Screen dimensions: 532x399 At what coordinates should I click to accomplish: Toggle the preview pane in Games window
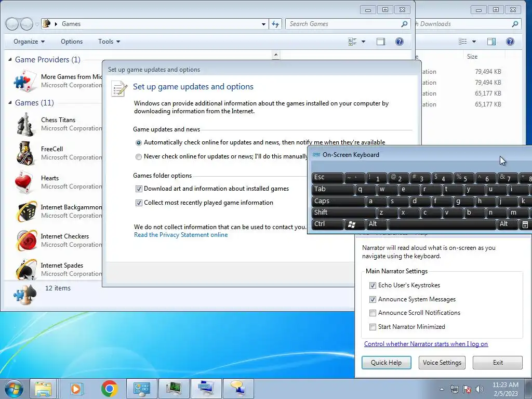coord(381,42)
